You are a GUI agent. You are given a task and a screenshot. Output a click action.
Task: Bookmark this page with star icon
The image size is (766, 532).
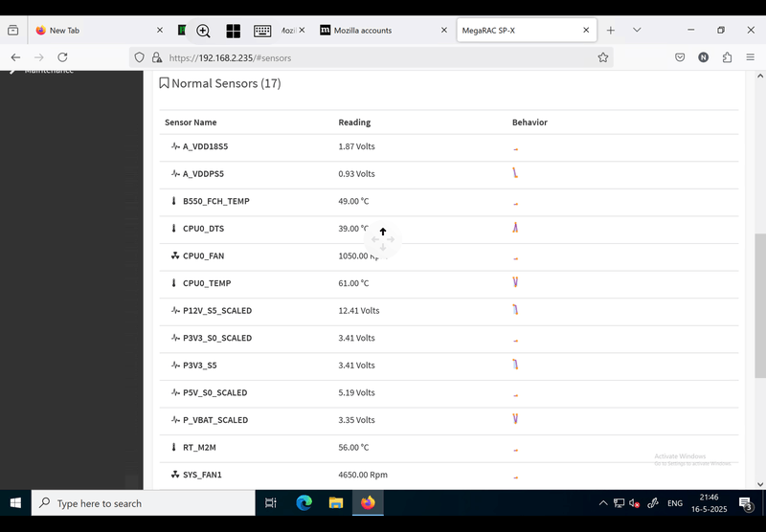coord(603,57)
